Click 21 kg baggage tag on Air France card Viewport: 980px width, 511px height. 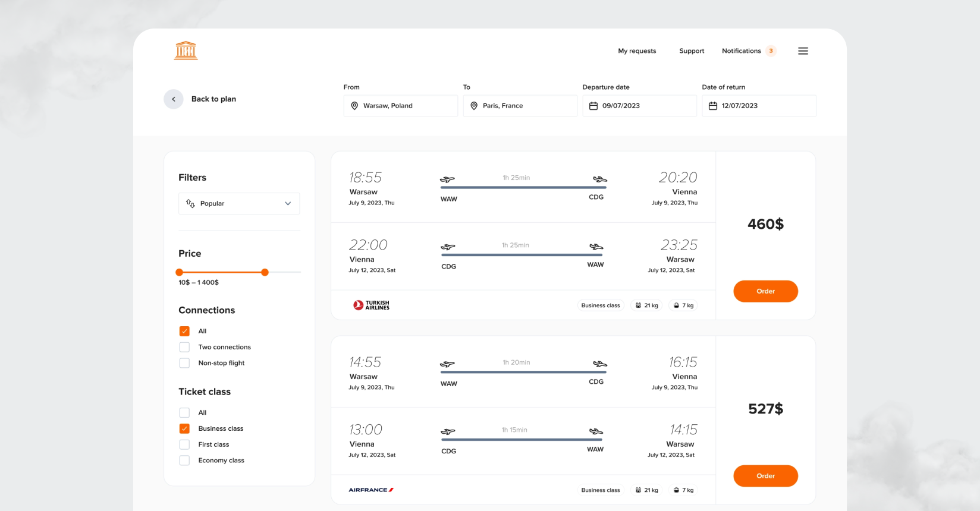tap(647, 490)
